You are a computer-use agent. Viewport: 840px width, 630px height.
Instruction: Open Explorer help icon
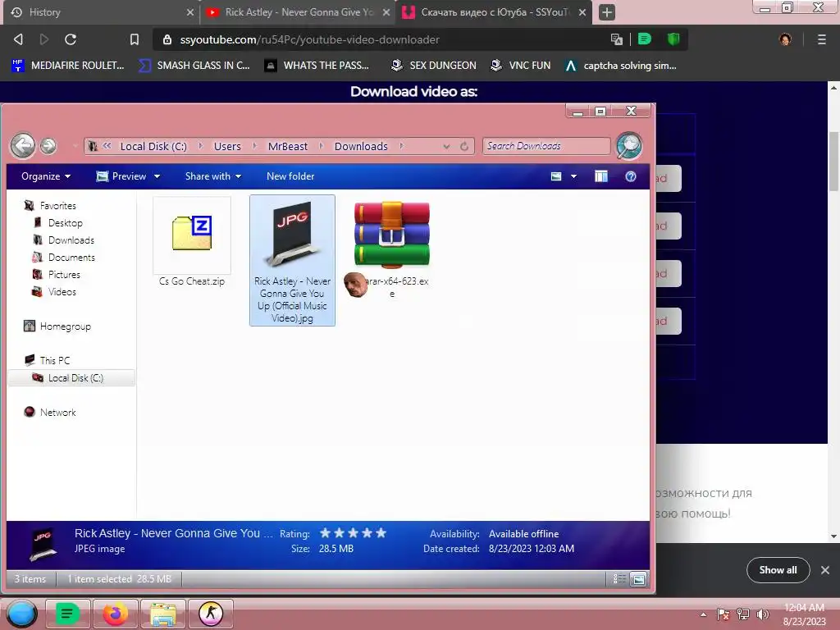pyautogui.click(x=631, y=176)
